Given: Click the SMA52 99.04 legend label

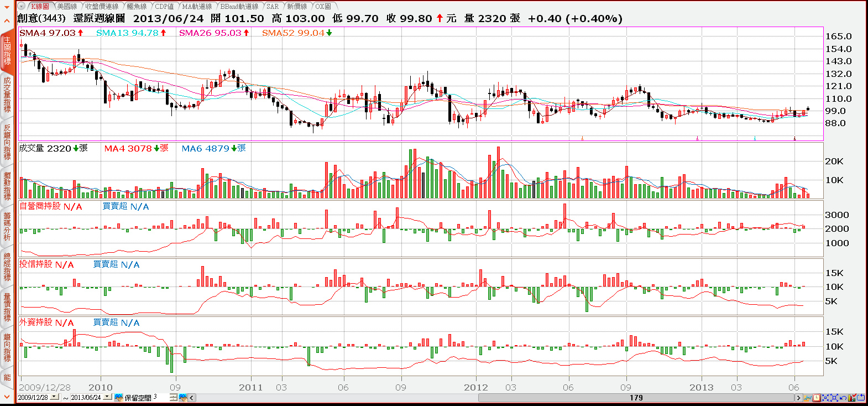Looking at the screenshot, I should tap(297, 33).
